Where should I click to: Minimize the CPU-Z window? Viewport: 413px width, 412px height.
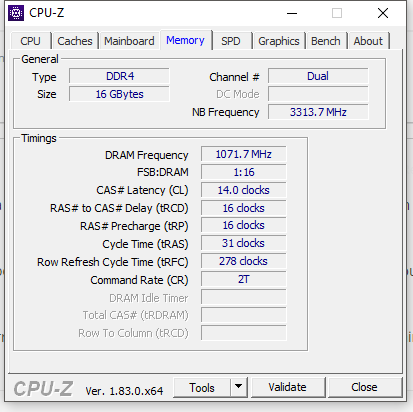pyautogui.click(x=292, y=13)
